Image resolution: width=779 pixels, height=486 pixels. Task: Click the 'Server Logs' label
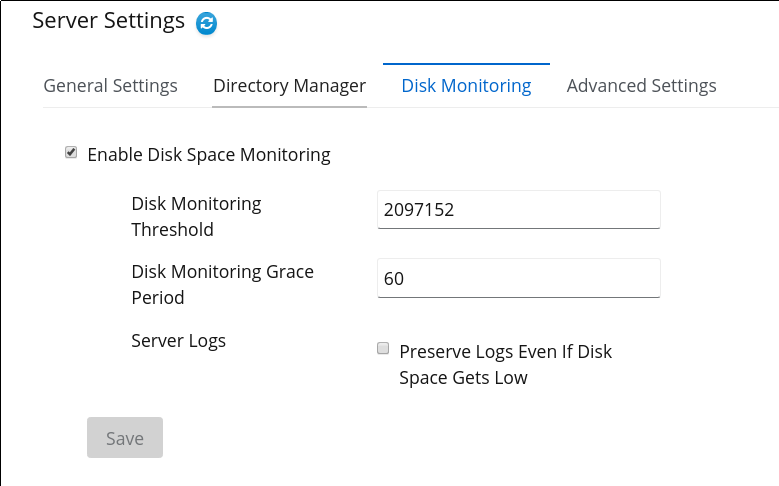coord(178,341)
